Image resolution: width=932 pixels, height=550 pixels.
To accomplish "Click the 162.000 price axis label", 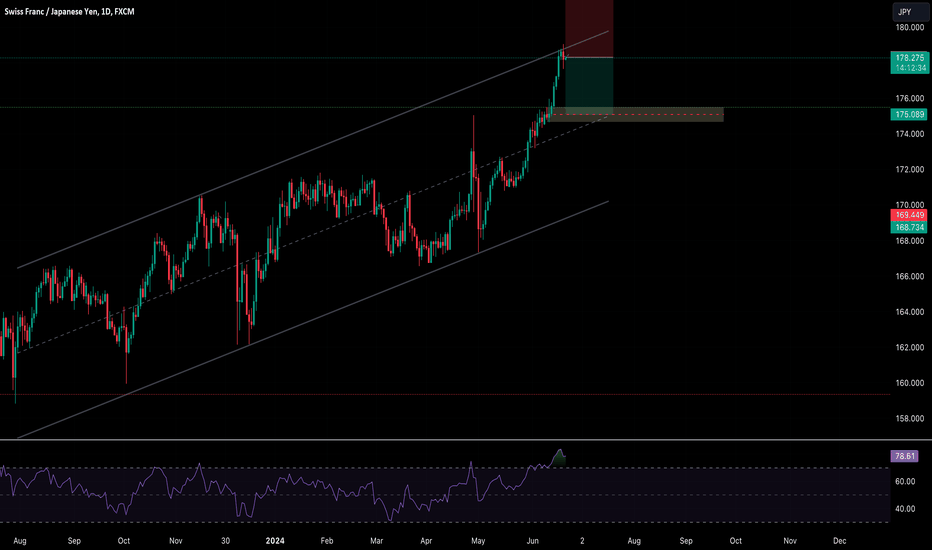I will [x=909, y=347].
